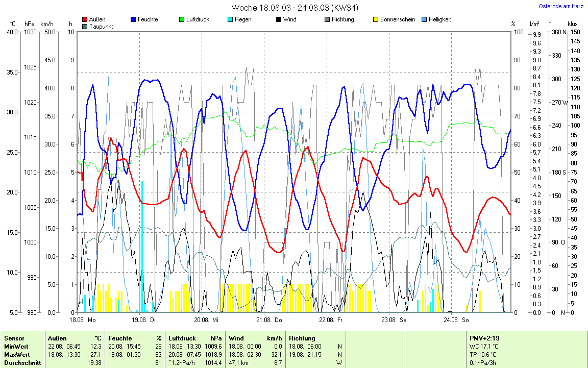Screen dimensions: 588x368
Task: Click the Sensor header in the table
Action: pyautogui.click(x=14, y=338)
